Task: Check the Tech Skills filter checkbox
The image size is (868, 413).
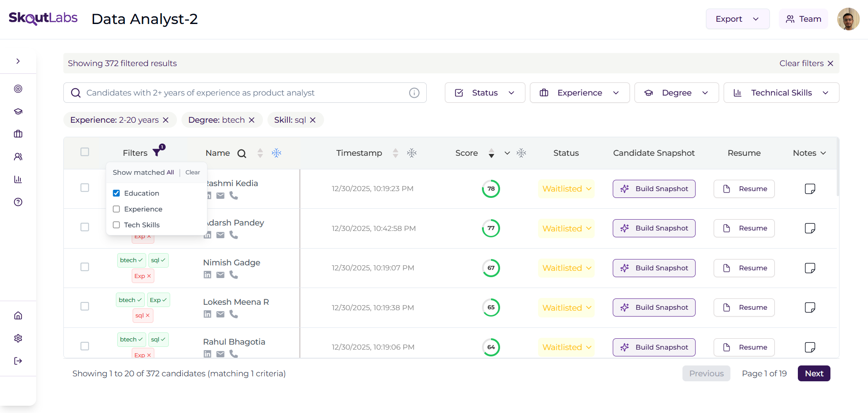Action: click(x=116, y=225)
